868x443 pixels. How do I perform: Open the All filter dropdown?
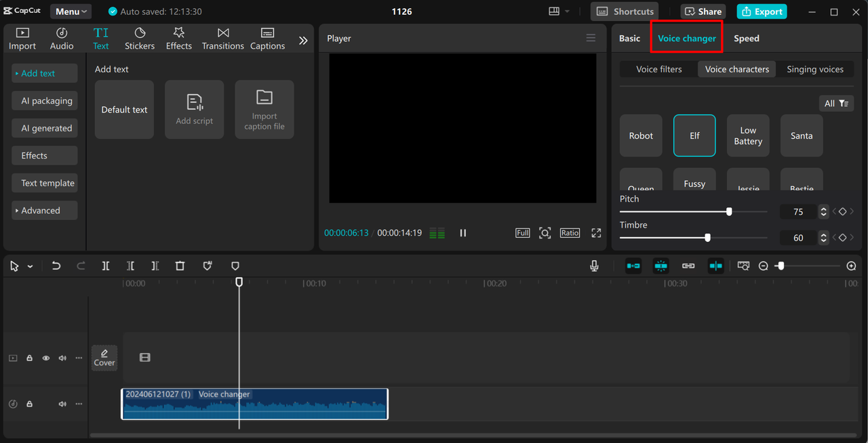[836, 103]
